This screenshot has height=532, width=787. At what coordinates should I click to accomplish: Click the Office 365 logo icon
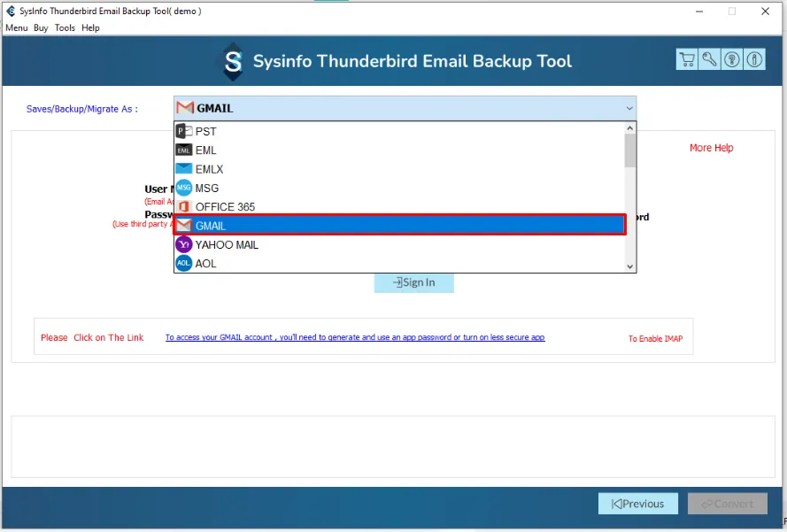pos(184,207)
